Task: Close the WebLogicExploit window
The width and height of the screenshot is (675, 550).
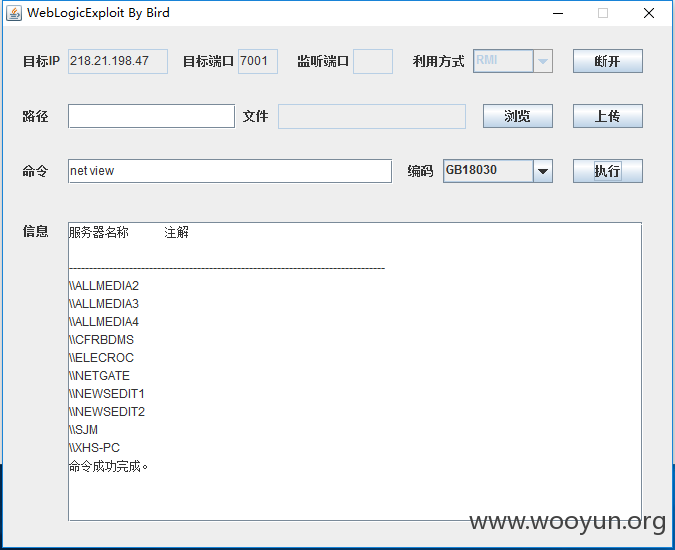Action: (649, 13)
